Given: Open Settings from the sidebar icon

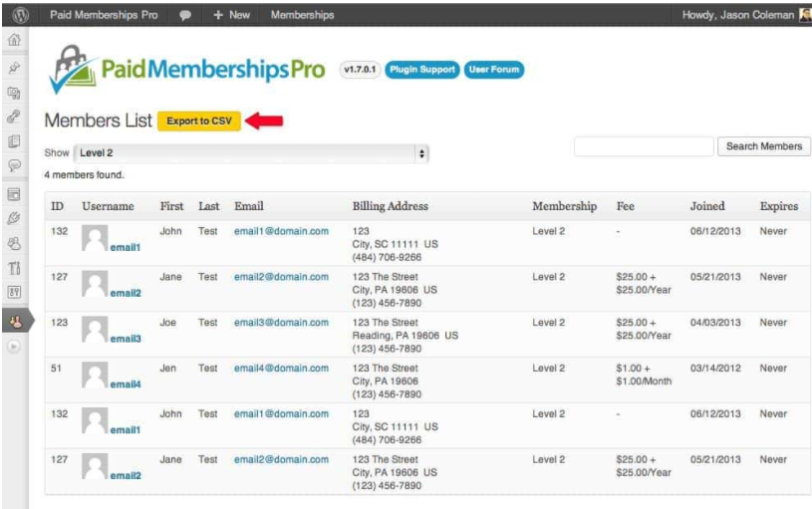Looking at the screenshot, I should [14, 292].
